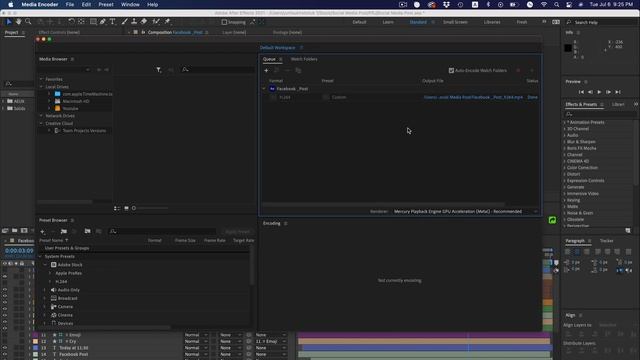Viewport: 640px width, 360px height.
Task: Click purple label swatch of layer 11
Action: [x=36, y=335]
